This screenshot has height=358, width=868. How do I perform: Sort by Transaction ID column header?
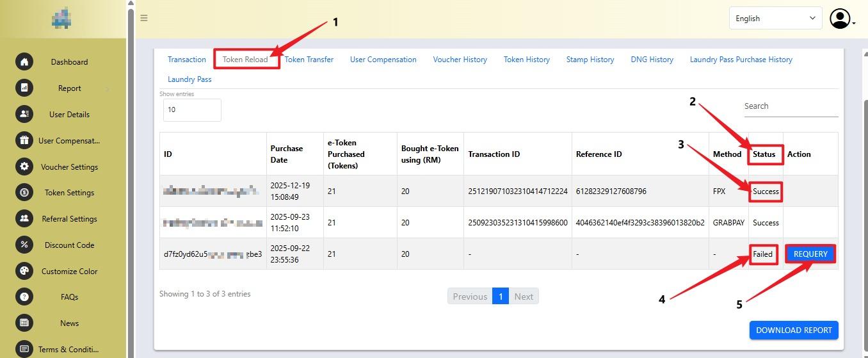[518, 154]
